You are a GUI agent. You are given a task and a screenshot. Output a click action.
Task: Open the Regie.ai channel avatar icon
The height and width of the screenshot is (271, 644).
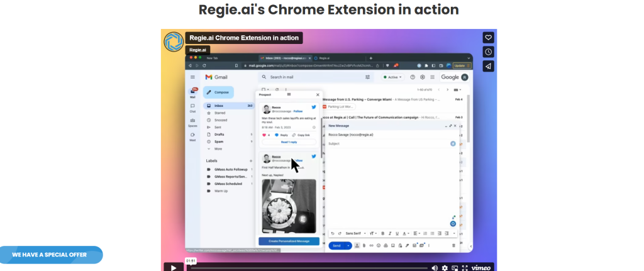coord(174,41)
